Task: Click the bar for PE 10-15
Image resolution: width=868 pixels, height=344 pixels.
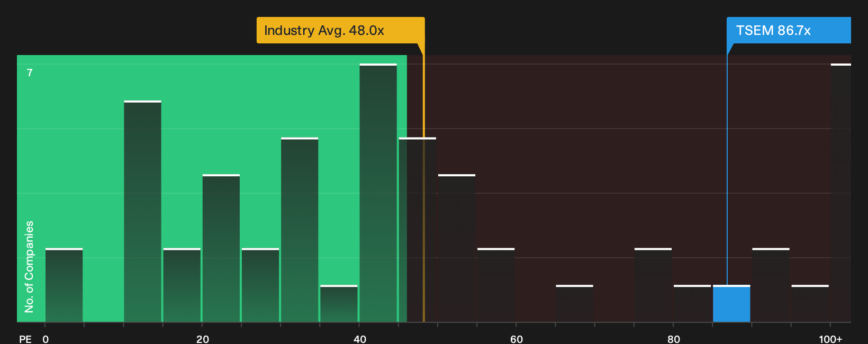Action: pyautogui.click(x=142, y=211)
